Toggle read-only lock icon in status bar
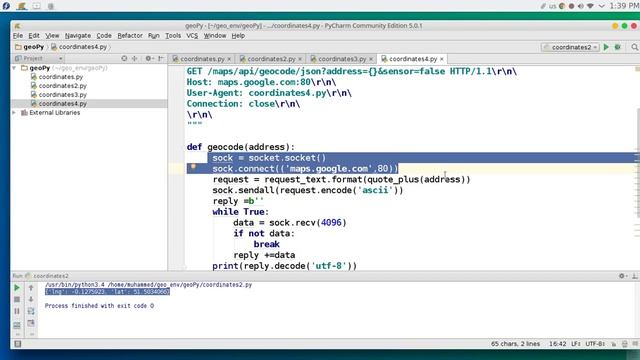The height and width of the screenshot is (360, 640). click(613, 344)
